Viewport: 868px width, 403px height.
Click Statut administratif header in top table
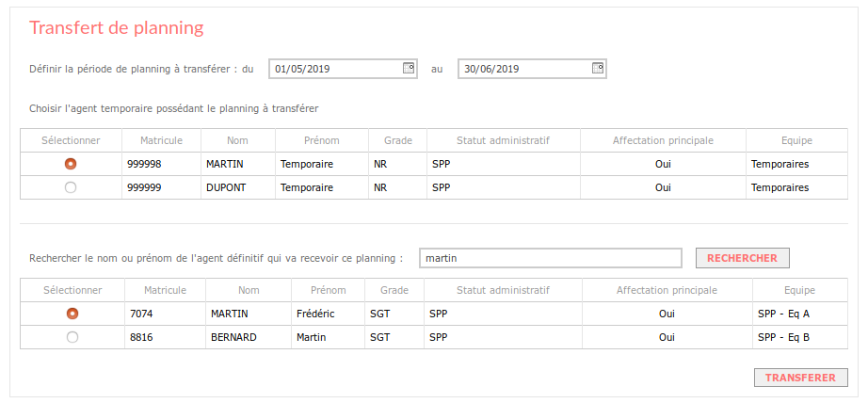pos(504,140)
